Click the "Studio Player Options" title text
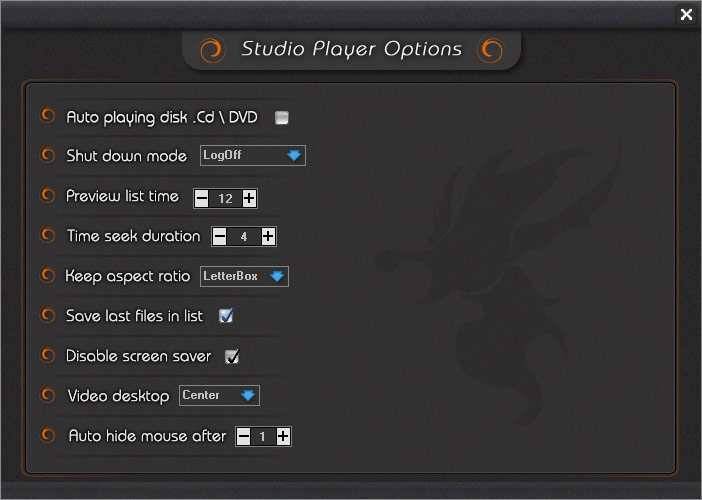Viewport: 702px width, 500px height. click(x=351, y=49)
